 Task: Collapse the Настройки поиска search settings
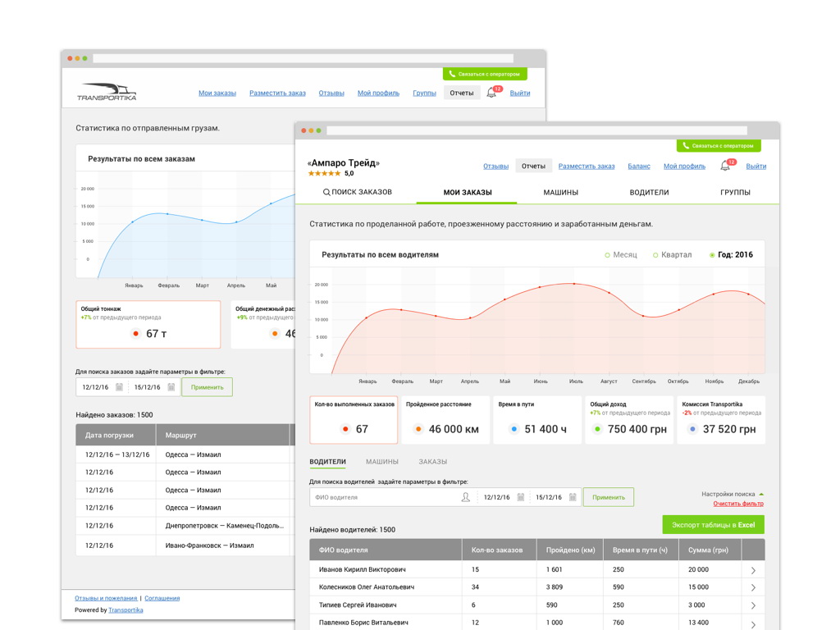[x=761, y=494]
